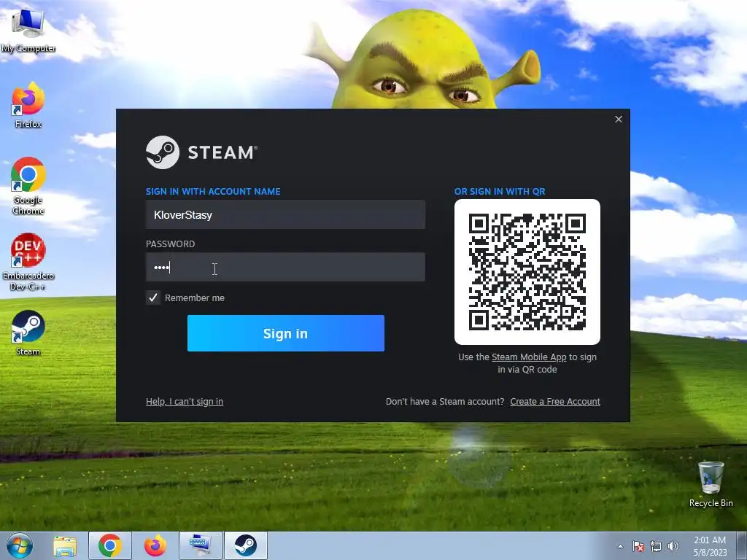Image resolution: width=747 pixels, height=560 pixels.
Task: Click the 'Remember me' label text
Action: pos(194,298)
